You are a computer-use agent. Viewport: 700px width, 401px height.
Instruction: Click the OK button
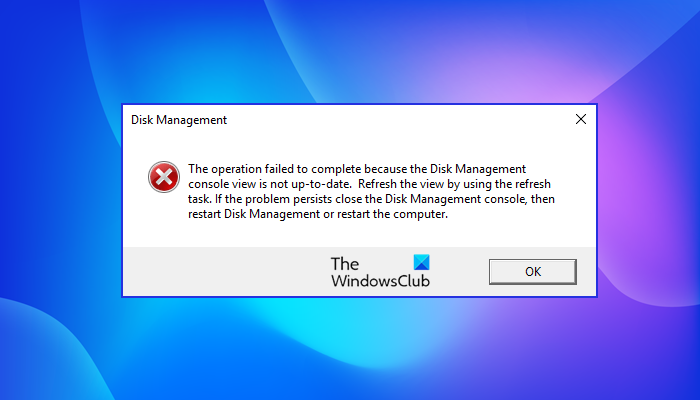[x=532, y=271]
